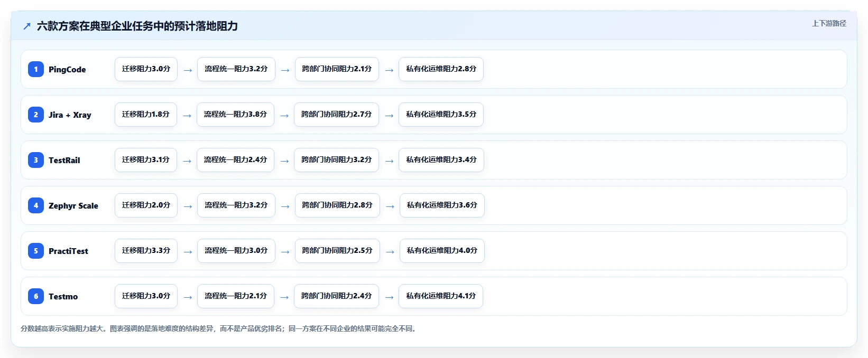Click PingCode's 流程统一阻力3.2分 chip
868x358 pixels.
coord(236,69)
